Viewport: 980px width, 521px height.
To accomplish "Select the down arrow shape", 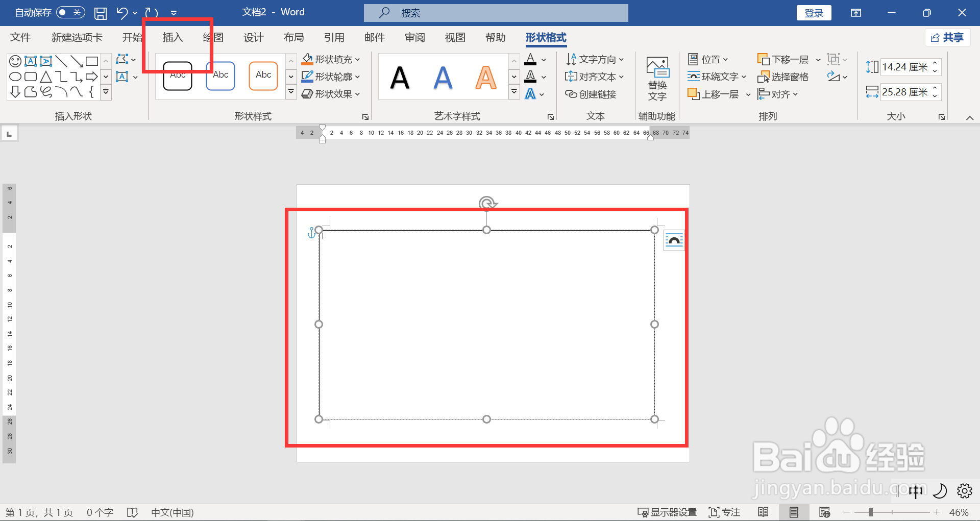I will coord(15,92).
